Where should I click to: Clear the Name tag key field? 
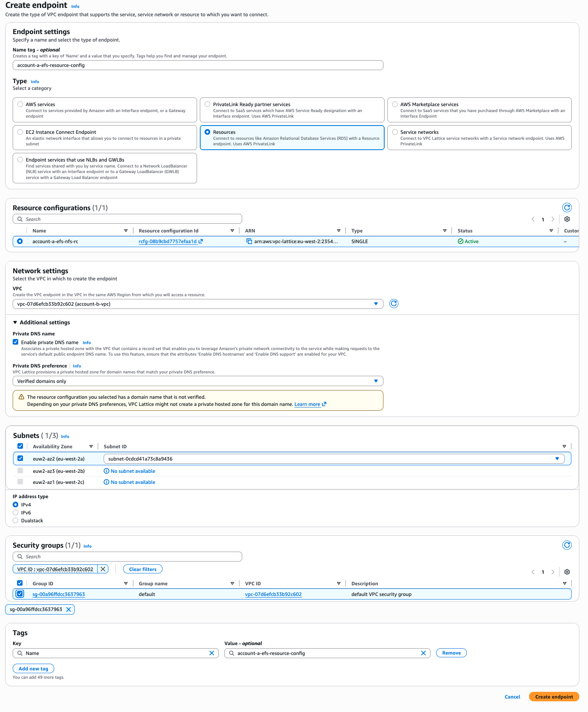[212, 653]
